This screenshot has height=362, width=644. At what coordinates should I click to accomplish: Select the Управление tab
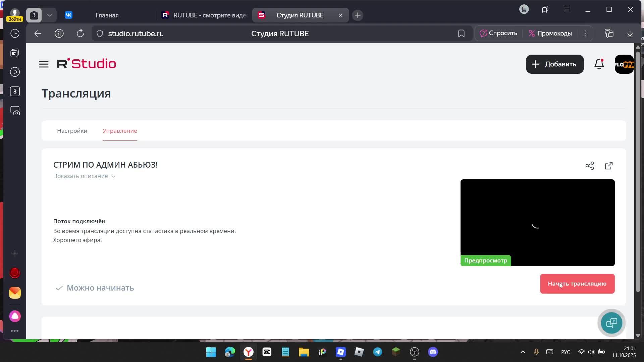pos(120,131)
